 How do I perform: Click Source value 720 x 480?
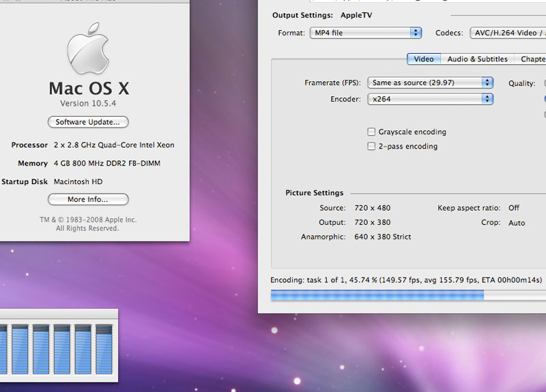[373, 208]
